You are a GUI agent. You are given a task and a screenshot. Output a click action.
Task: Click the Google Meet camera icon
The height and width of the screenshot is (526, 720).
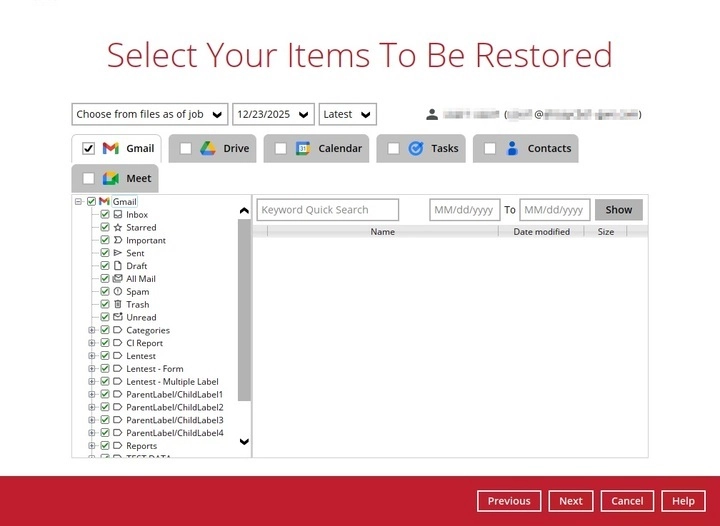pos(111,178)
